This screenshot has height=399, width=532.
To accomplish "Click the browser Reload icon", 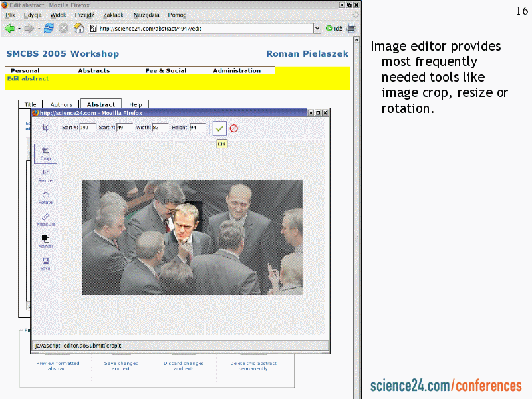I will click(49, 28).
